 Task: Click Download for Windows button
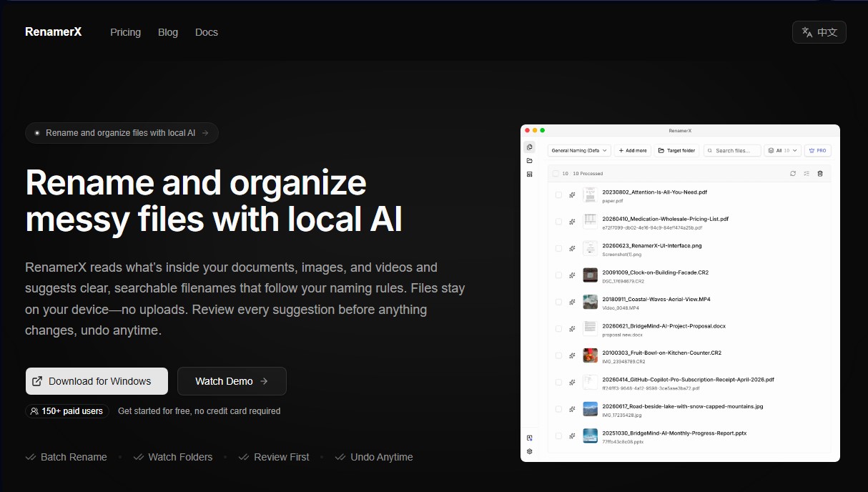coord(97,381)
